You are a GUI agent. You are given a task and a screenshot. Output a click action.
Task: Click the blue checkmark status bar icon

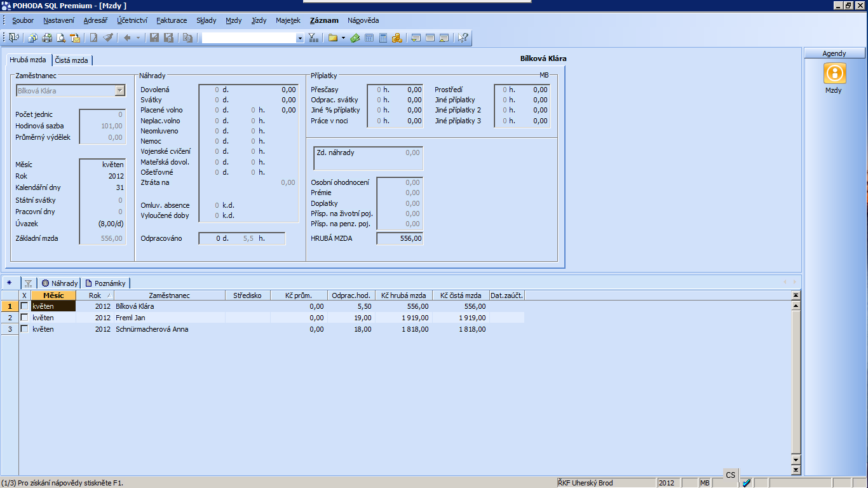tap(747, 483)
